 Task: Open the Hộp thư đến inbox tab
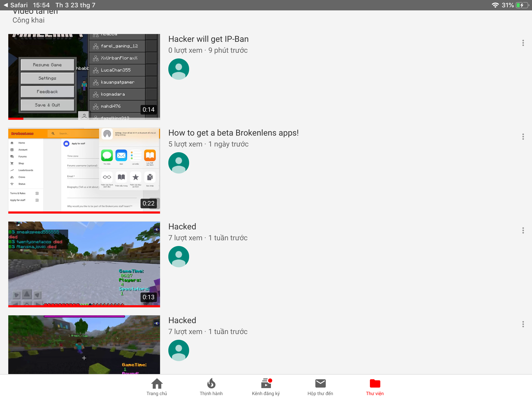click(320, 387)
